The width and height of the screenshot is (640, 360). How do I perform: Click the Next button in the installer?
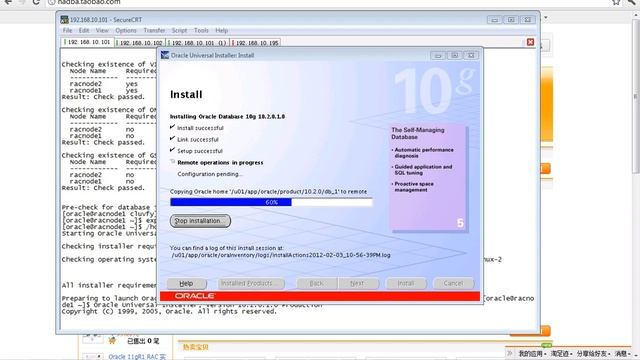click(x=357, y=283)
